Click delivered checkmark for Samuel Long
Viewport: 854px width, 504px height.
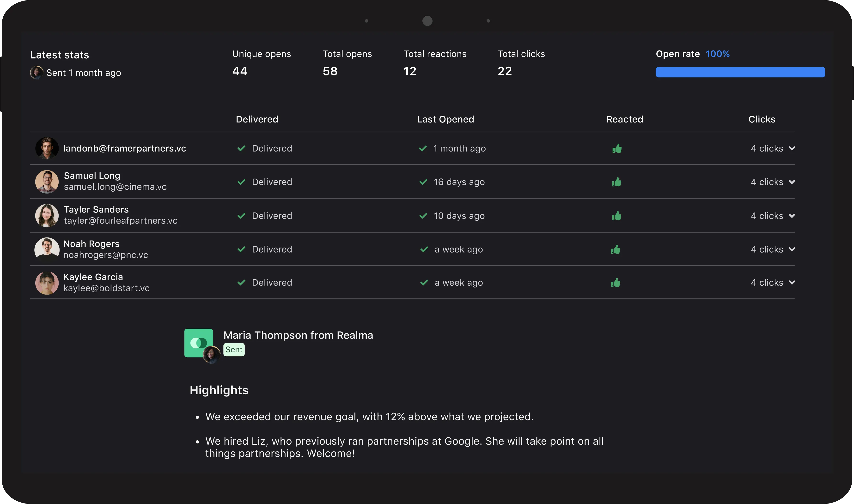click(241, 182)
